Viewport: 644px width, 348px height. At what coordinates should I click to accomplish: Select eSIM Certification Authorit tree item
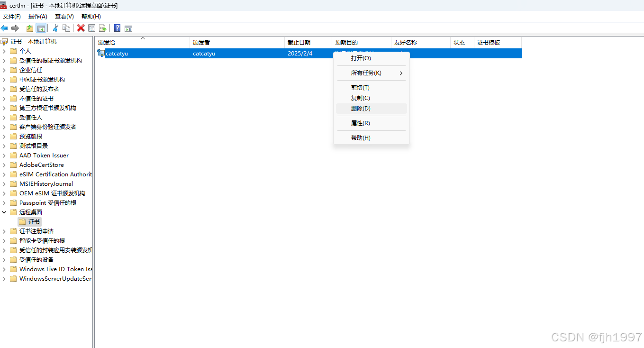click(x=55, y=174)
